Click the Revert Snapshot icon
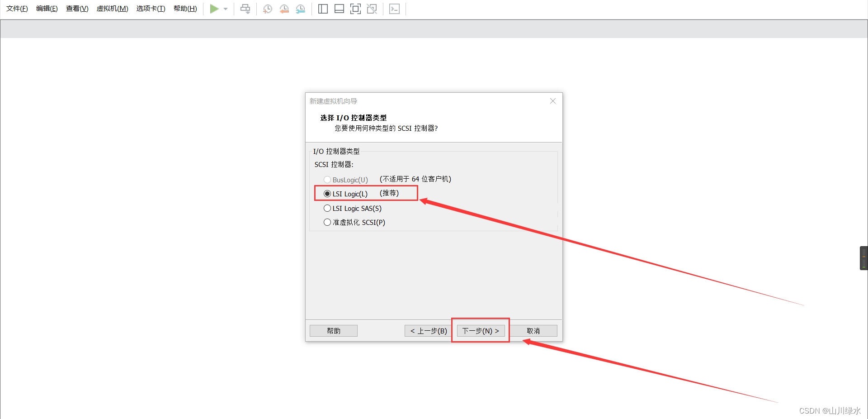This screenshot has width=868, height=419. (x=284, y=9)
